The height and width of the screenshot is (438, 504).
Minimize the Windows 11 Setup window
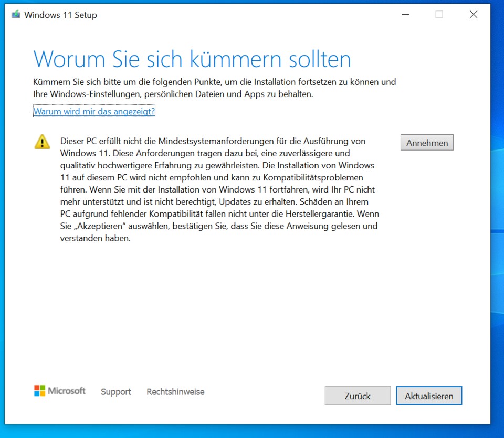tap(406, 15)
